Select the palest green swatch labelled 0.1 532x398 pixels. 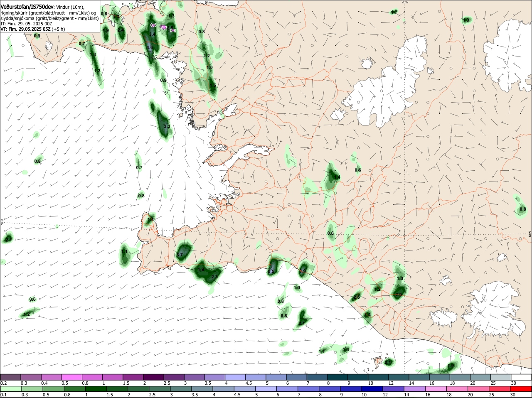click(x=11, y=389)
